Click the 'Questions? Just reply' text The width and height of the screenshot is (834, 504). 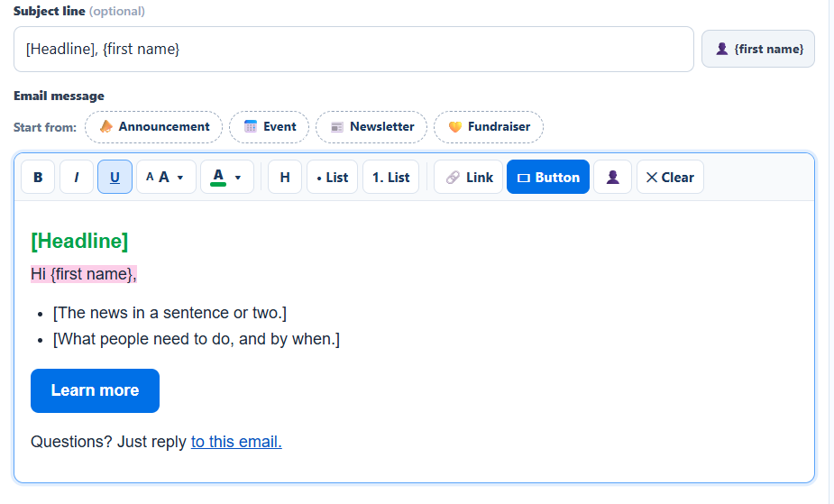click(108, 442)
